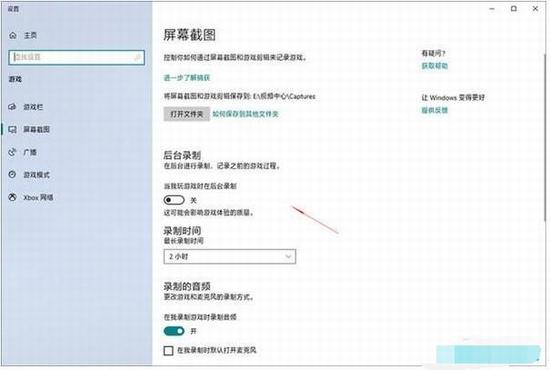The image size is (550, 370).
Task: Select 屏幕截图 in the sidebar
Action: click(36, 130)
